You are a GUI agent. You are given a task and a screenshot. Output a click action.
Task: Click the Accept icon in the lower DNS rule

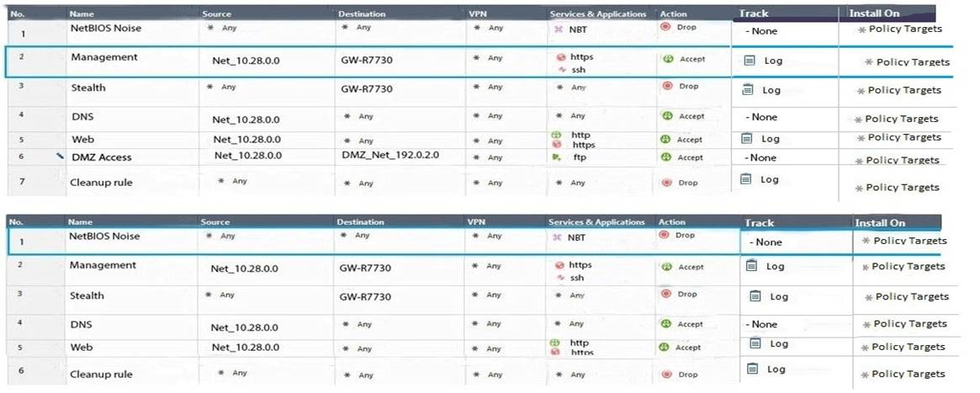tap(668, 324)
